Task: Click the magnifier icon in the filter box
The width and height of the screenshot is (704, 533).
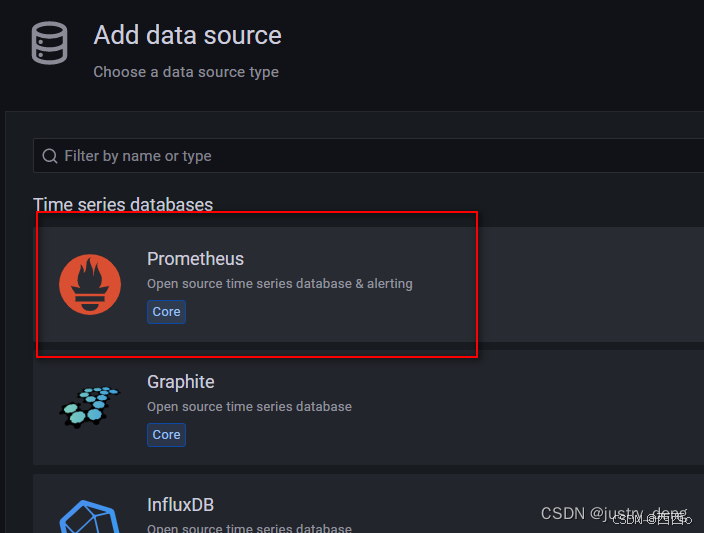Action: pos(50,156)
